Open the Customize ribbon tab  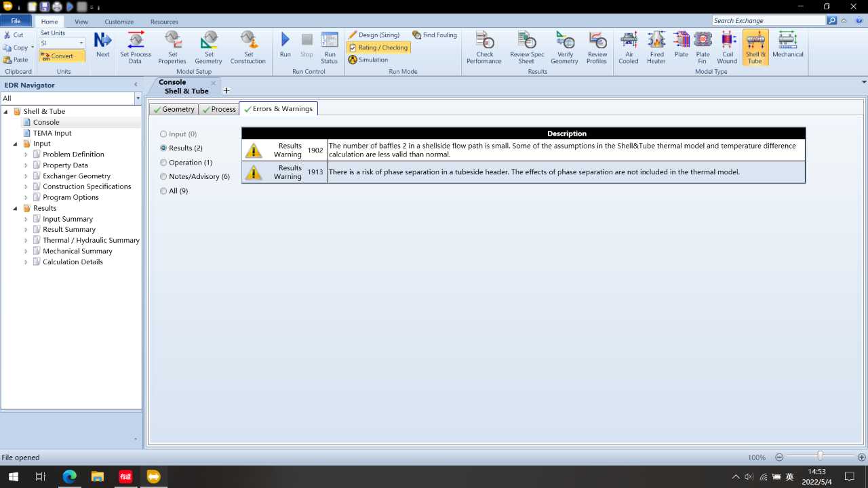coord(119,22)
